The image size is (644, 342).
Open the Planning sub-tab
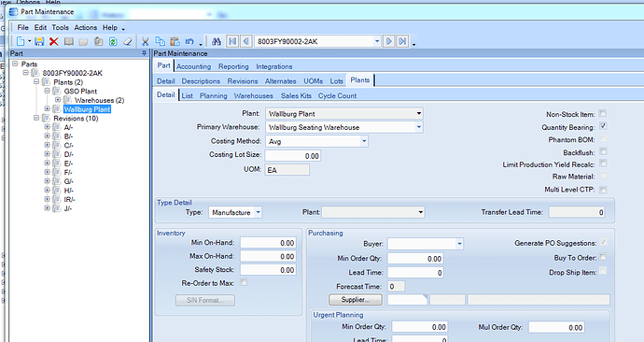213,95
